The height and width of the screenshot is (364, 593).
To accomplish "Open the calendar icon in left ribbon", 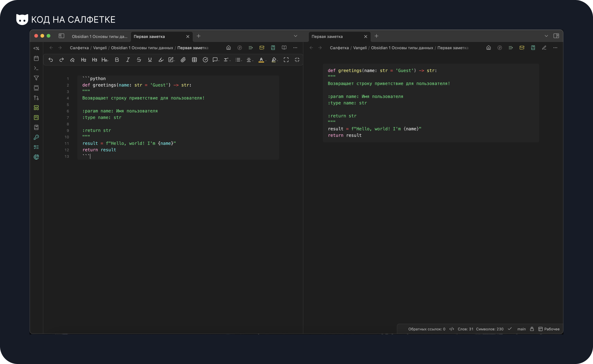I will point(36,58).
